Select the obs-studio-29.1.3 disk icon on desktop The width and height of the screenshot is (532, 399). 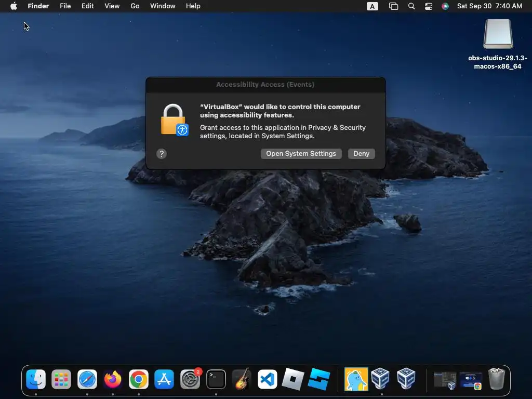coord(498,34)
